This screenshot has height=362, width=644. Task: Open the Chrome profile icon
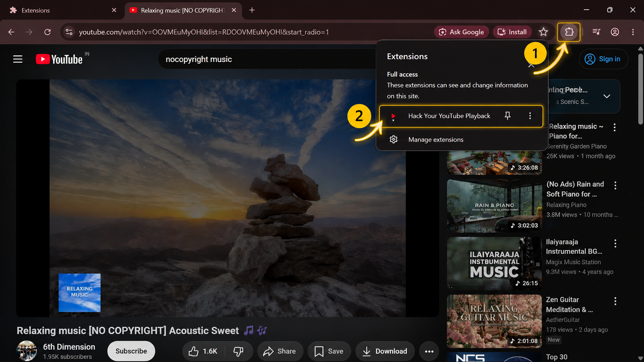pos(615,32)
